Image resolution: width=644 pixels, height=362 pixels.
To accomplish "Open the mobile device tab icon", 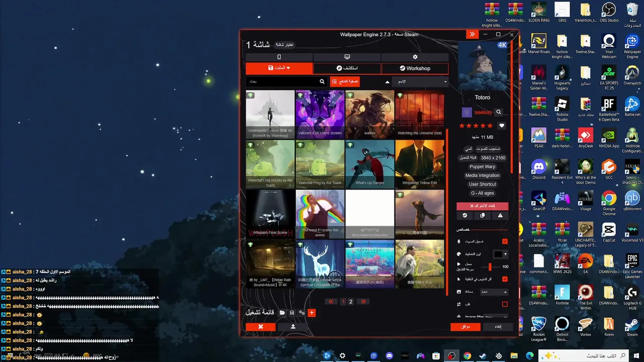I will pyautogui.click(x=279, y=57).
